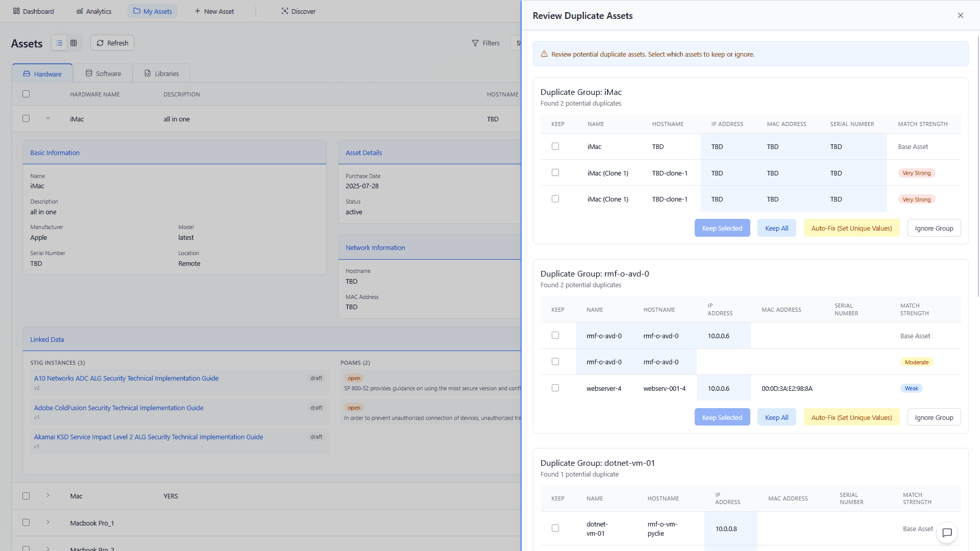Collapse the expanded iMac row

click(x=47, y=118)
